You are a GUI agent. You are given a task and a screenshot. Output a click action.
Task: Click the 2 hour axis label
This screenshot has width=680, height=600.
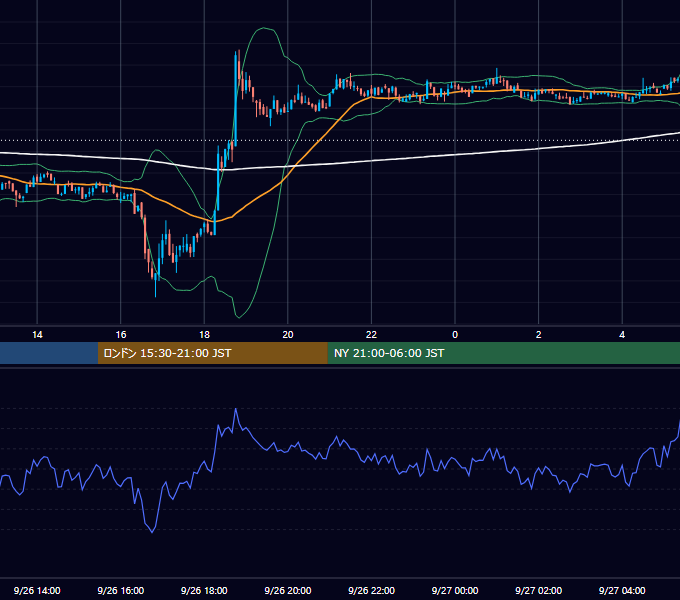pyautogui.click(x=538, y=335)
